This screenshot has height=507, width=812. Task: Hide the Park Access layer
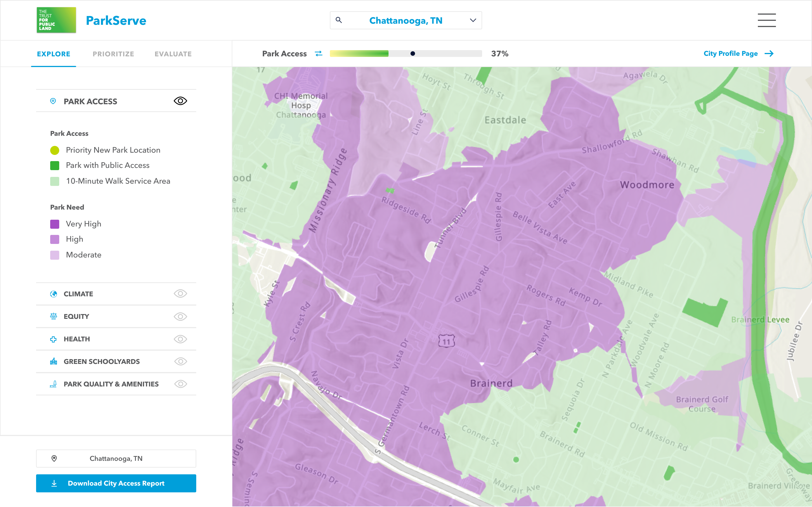180,101
